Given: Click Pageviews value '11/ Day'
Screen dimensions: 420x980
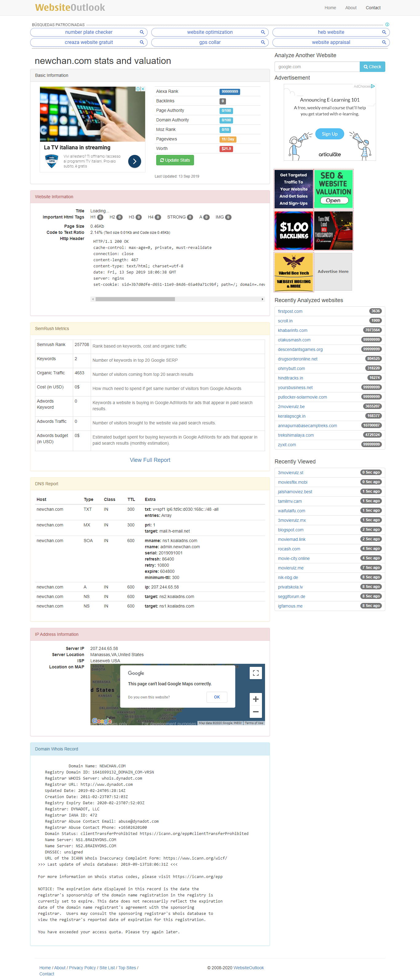Looking at the screenshot, I should click(228, 139).
